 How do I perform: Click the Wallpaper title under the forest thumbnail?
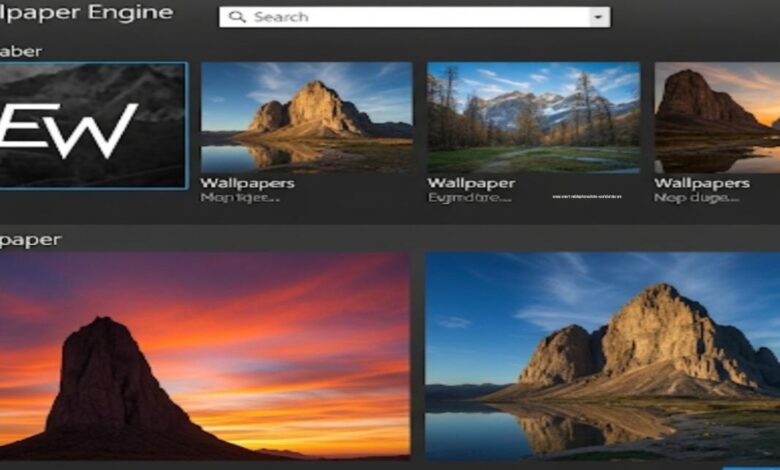click(470, 183)
